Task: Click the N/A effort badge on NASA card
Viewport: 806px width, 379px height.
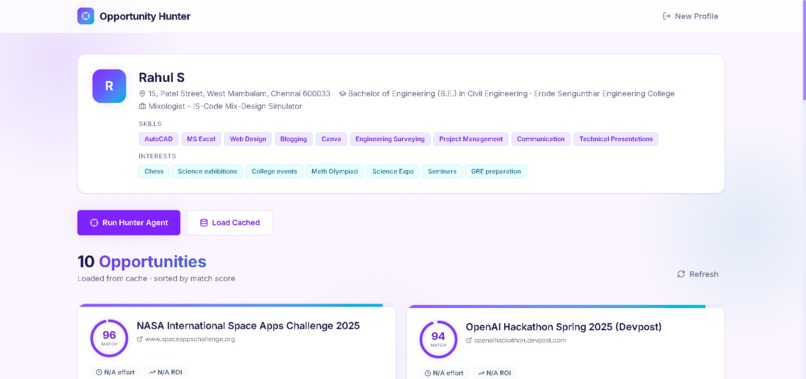Action: coord(115,372)
